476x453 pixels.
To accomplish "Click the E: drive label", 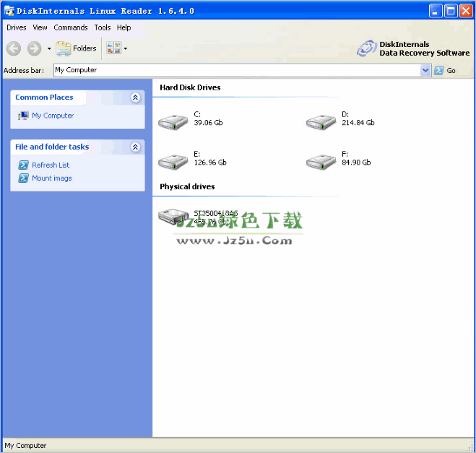I will pos(197,154).
